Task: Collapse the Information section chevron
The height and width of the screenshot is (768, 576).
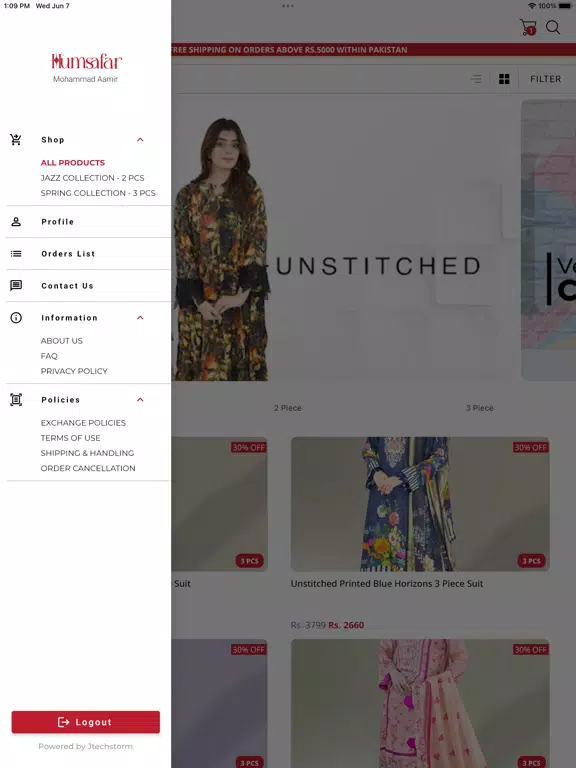Action: [x=140, y=318]
